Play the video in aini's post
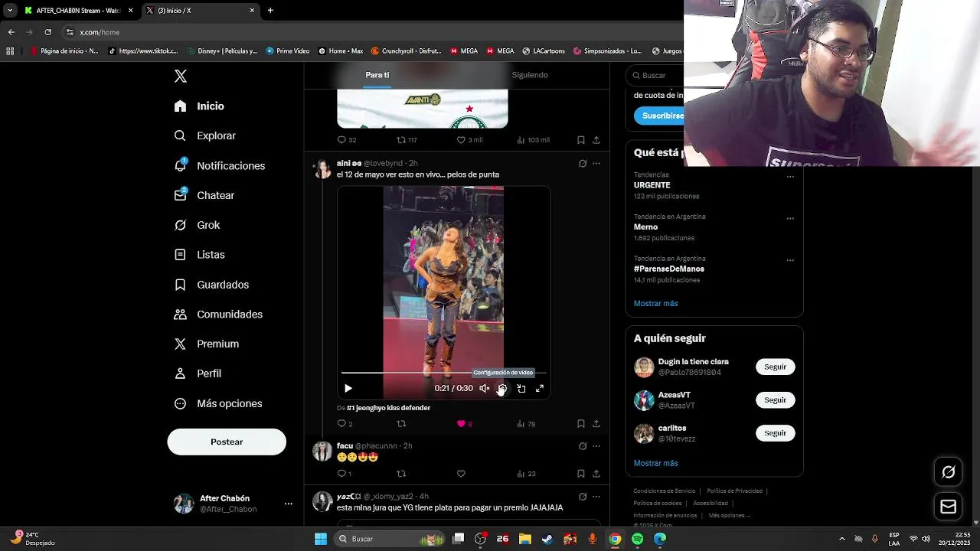The image size is (980, 551). tap(348, 389)
